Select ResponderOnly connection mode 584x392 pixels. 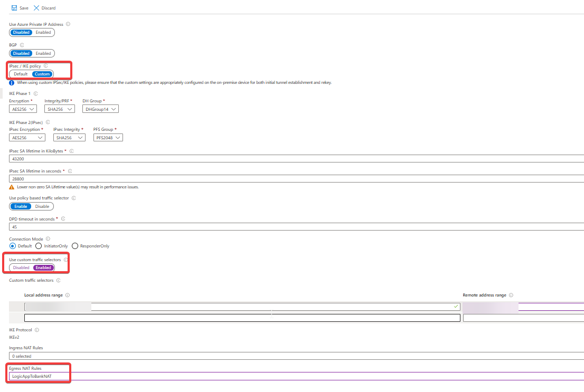pyautogui.click(x=75, y=246)
